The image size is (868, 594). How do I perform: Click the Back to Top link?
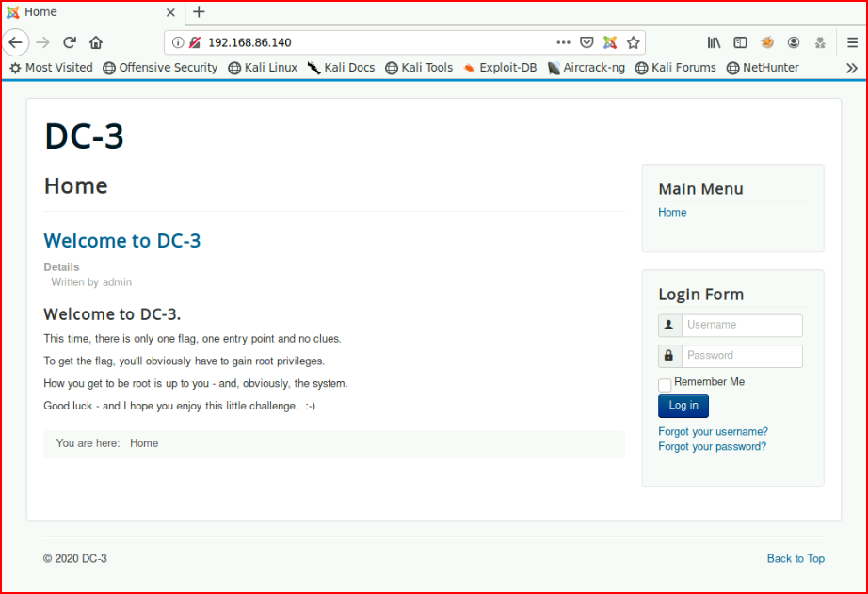[796, 558]
